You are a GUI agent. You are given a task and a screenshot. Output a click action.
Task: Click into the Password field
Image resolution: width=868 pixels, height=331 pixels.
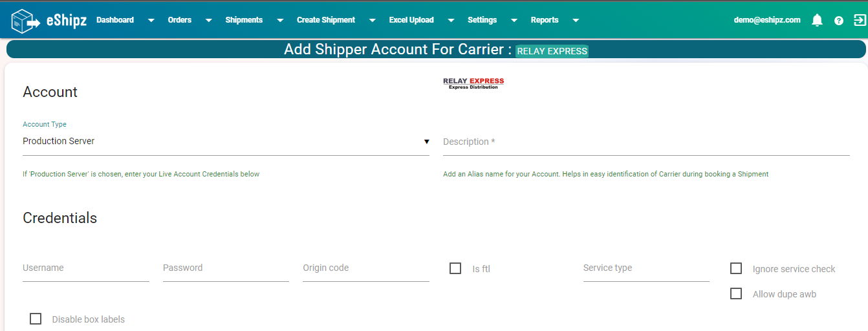pyautogui.click(x=226, y=268)
